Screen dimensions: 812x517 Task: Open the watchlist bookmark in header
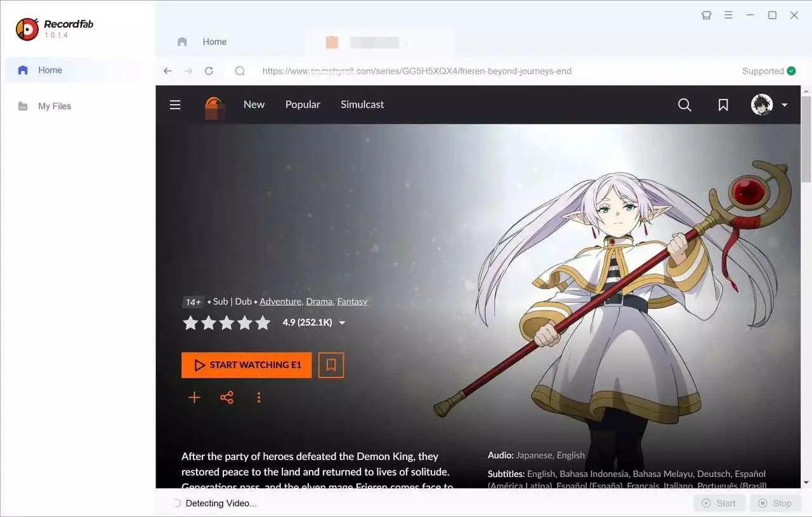723,105
